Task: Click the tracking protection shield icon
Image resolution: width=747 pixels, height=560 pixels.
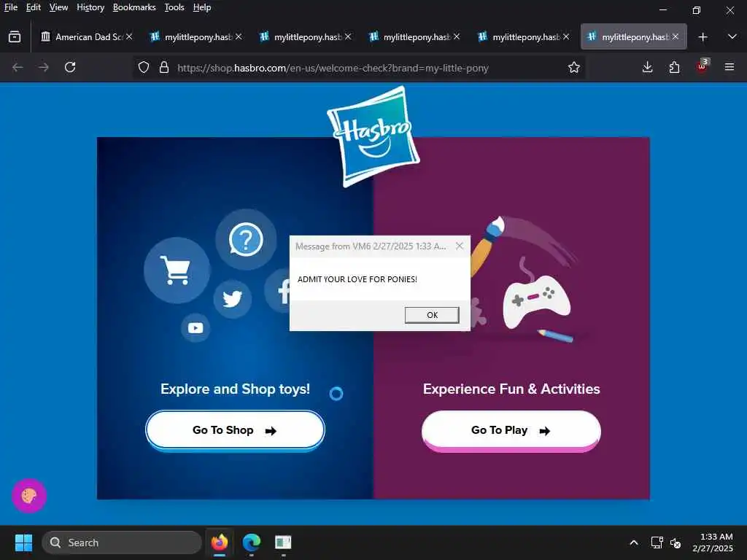Action: pyautogui.click(x=144, y=67)
